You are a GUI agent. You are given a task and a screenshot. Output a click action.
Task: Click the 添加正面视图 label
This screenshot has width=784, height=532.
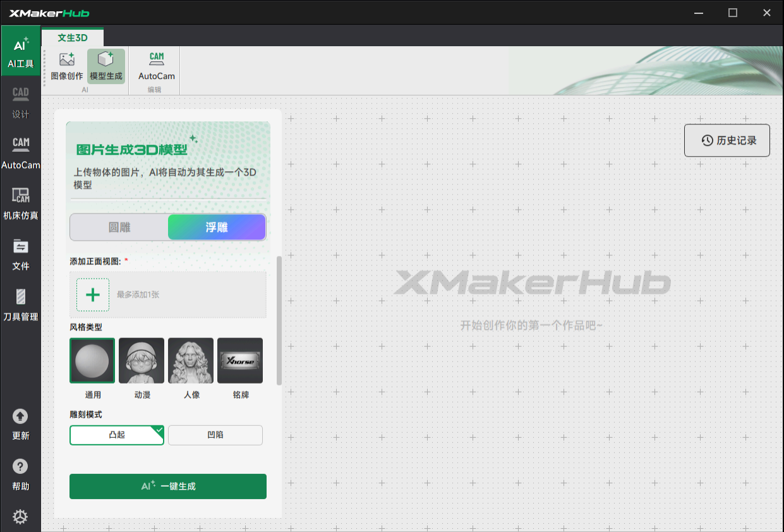click(x=95, y=261)
